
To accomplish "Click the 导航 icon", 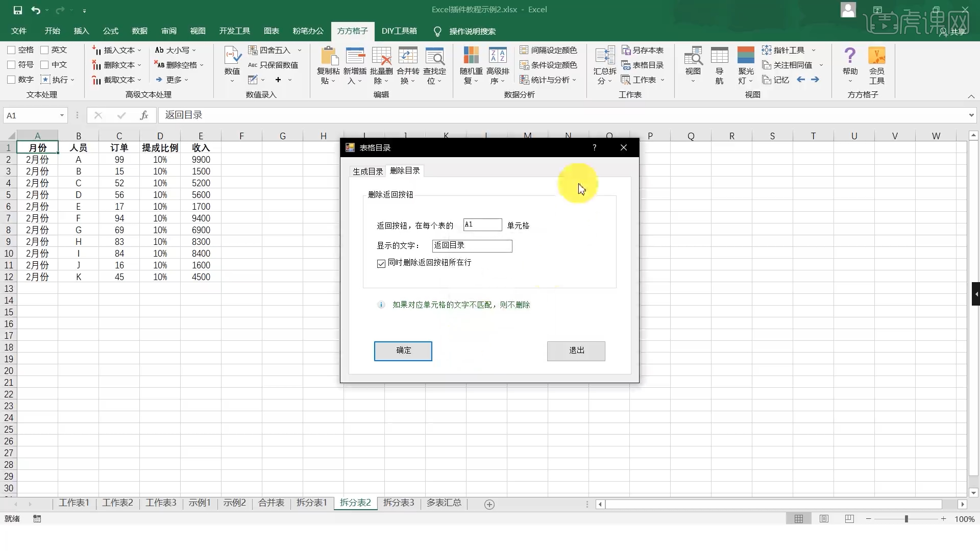I will pos(720,56).
